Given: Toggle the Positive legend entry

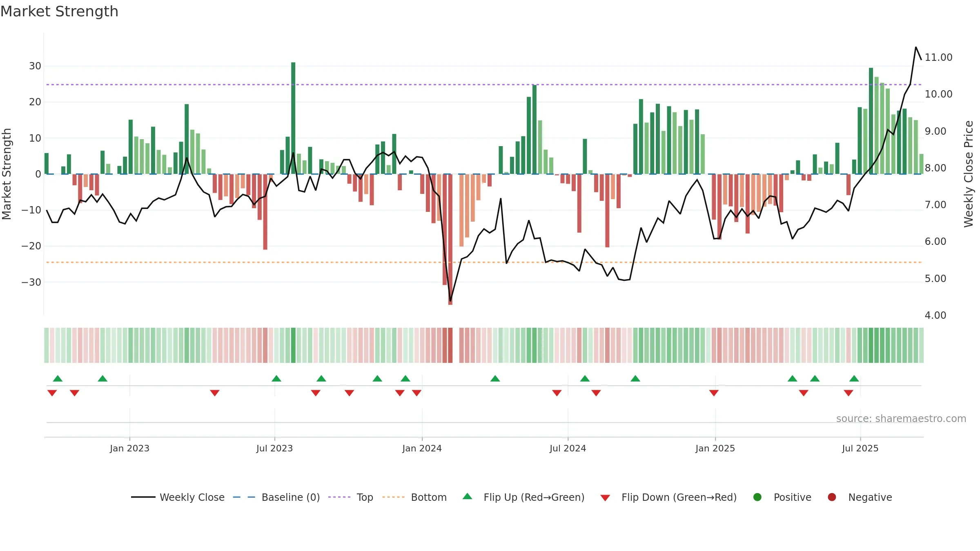Looking at the screenshot, I should [x=782, y=497].
